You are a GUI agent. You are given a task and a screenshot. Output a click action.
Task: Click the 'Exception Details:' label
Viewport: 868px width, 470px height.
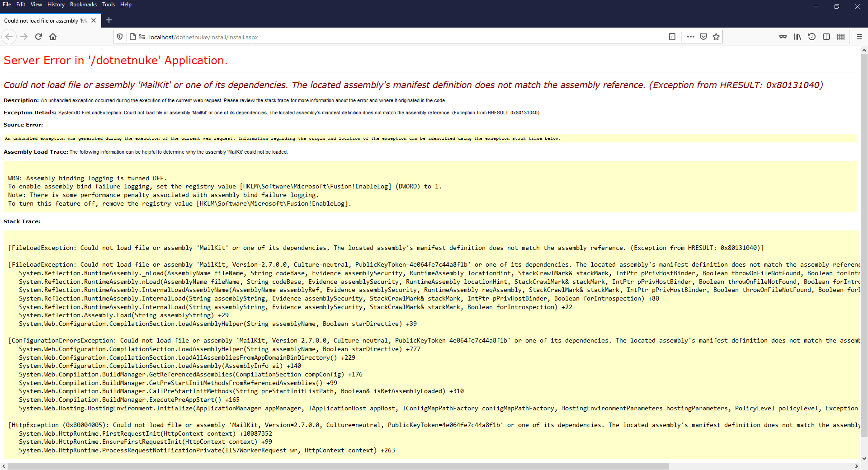[x=30, y=113]
